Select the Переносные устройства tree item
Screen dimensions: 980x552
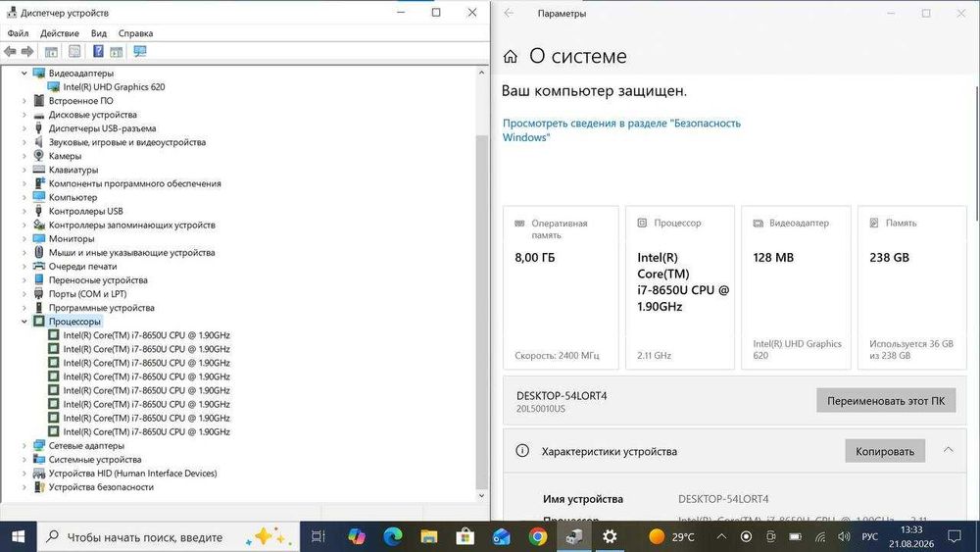(98, 279)
